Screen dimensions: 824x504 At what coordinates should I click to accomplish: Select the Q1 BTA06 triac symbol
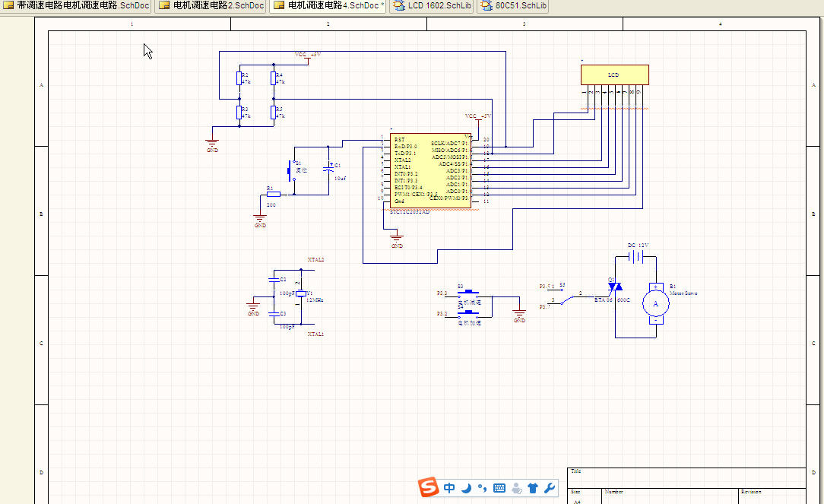[x=615, y=287]
